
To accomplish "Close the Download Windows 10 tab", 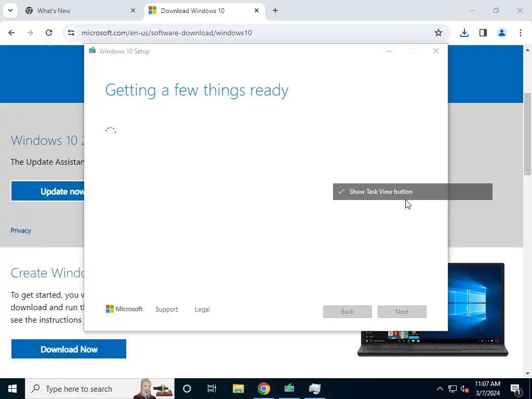I will [x=257, y=10].
